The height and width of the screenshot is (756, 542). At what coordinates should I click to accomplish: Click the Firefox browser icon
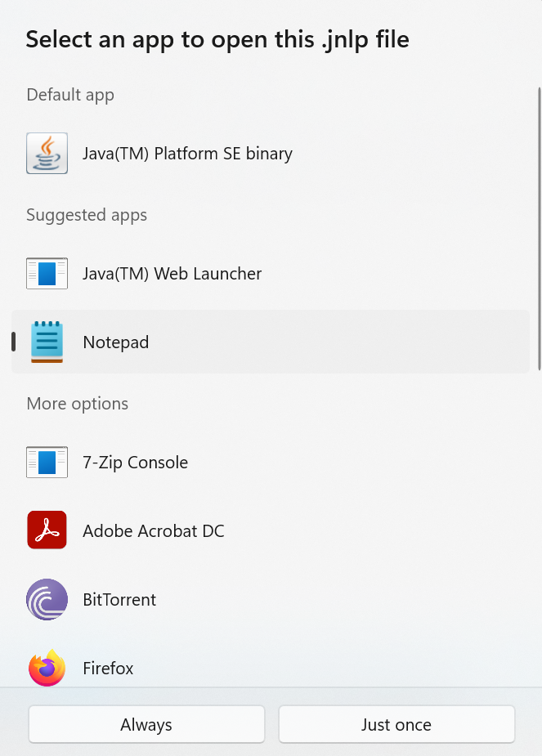click(47, 668)
